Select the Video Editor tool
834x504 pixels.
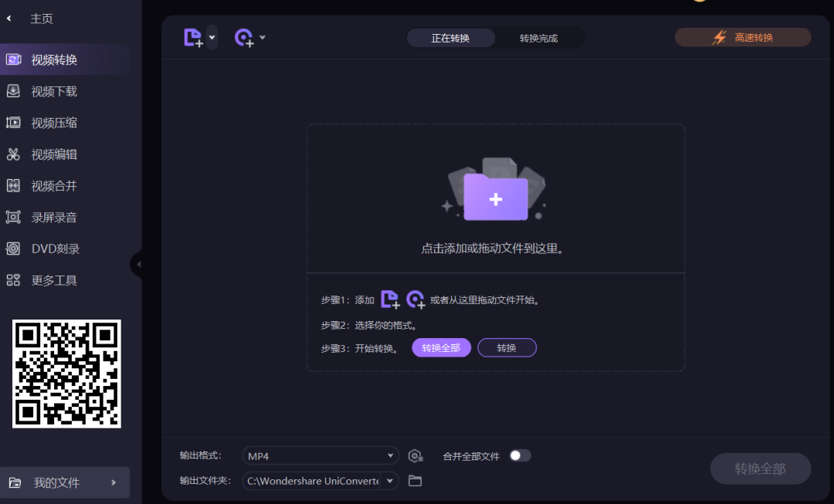point(54,154)
